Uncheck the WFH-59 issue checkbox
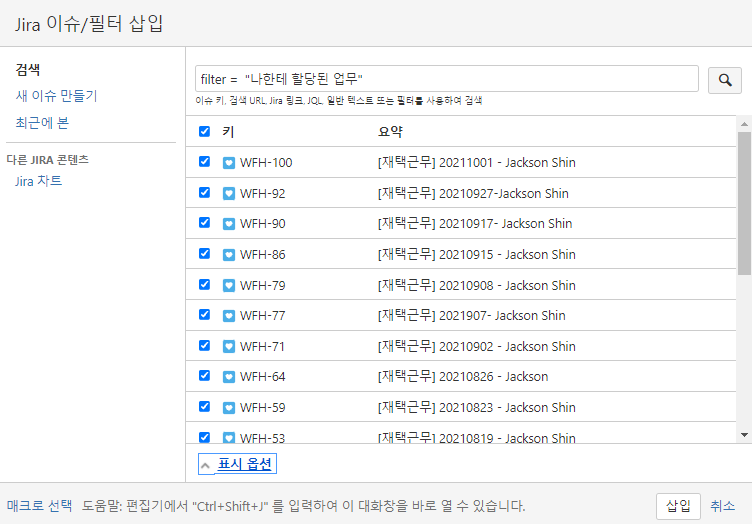The width and height of the screenshot is (752, 524). pyautogui.click(x=204, y=406)
